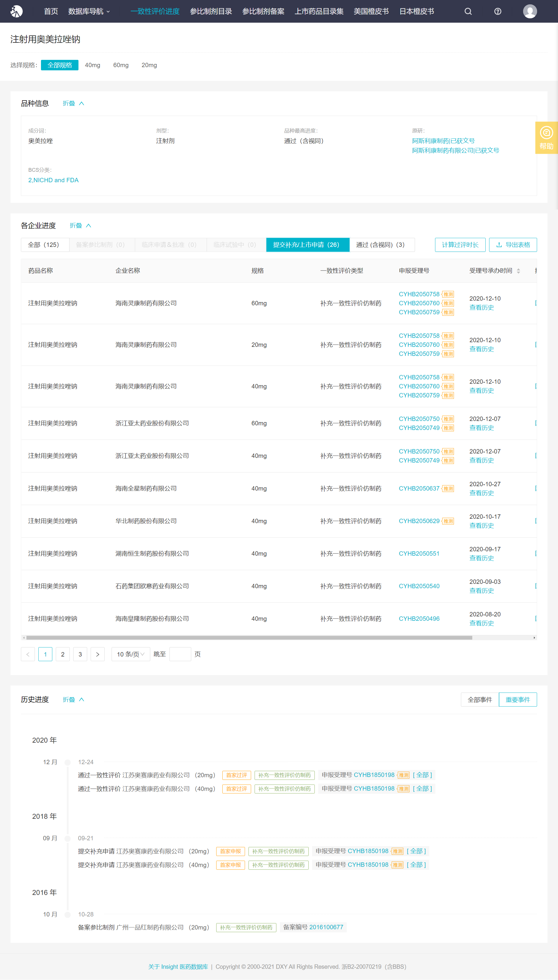This screenshot has width=558, height=980.
Task: Open CYHB2050540 acceptance number link
Action: click(x=419, y=586)
